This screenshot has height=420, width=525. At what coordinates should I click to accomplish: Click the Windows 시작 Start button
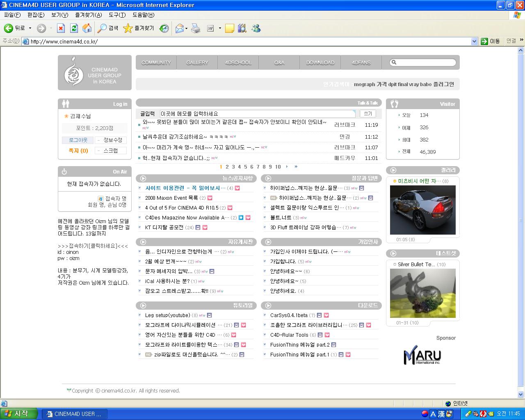tap(19, 414)
